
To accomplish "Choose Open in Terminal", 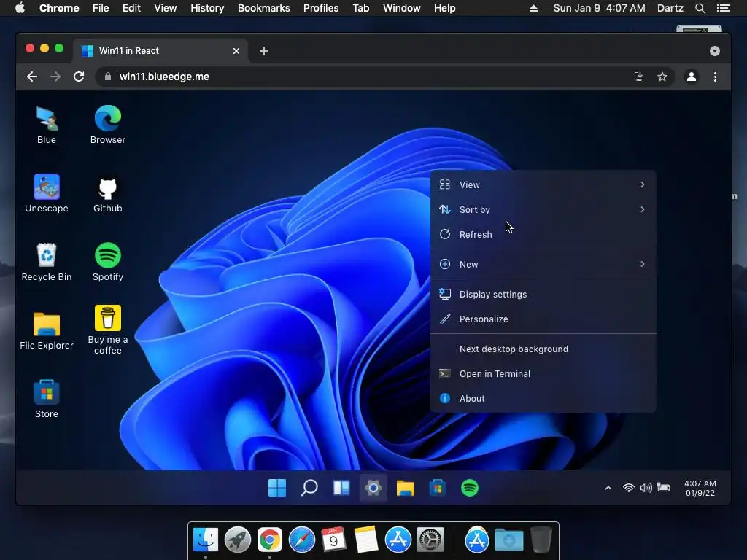I will (x=543, y=374).
